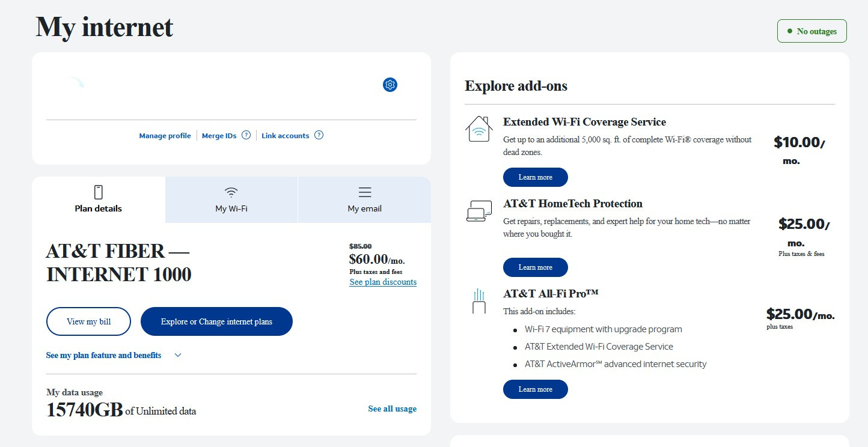Click the AT&T FIBER — INTERNET 1000 title
The image size is (868, 447).
[x=119, y=263]
